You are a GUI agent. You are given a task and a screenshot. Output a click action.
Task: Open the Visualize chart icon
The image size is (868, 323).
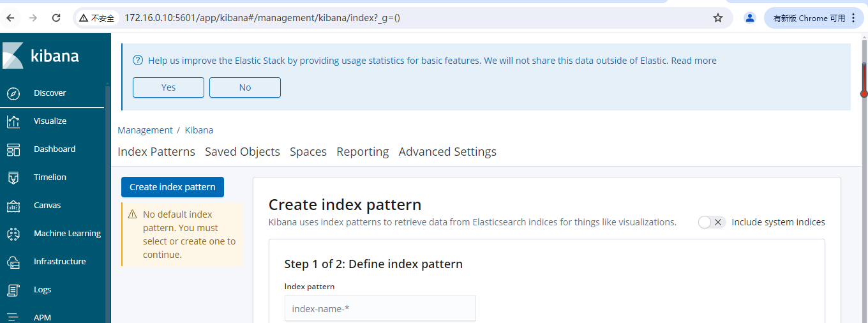click(x=13, y=121)
